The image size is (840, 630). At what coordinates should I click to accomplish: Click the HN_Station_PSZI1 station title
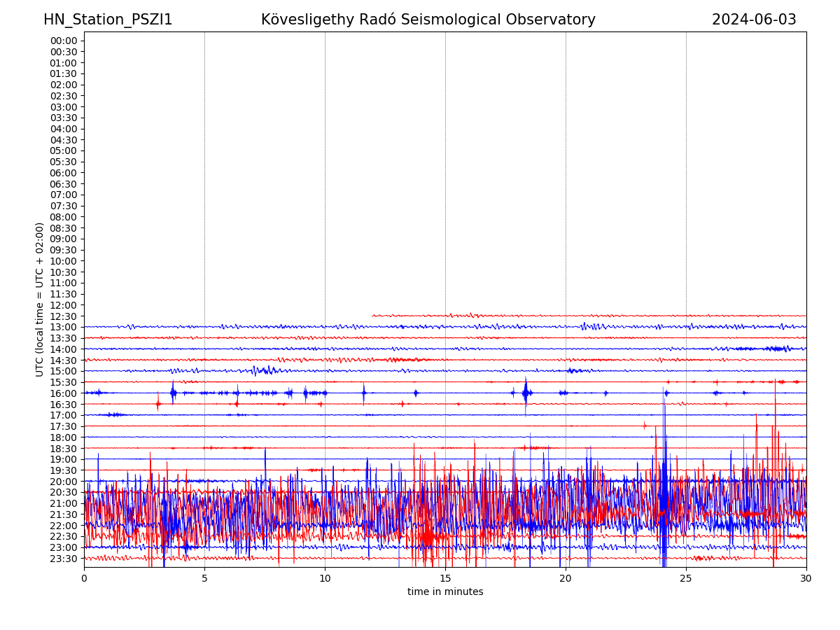pyautogui.click(x=108, y=20)
